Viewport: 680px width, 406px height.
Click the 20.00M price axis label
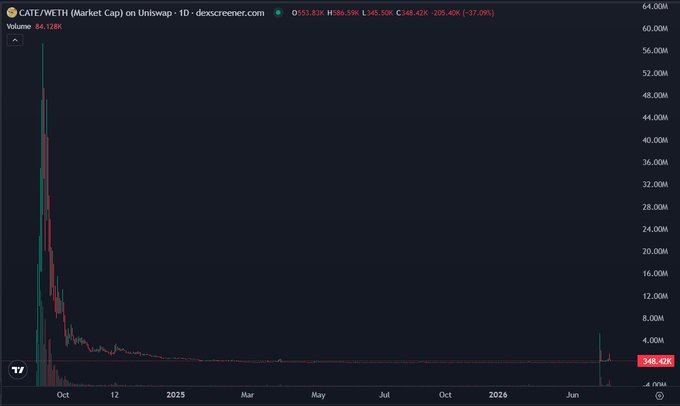[655, 251]
